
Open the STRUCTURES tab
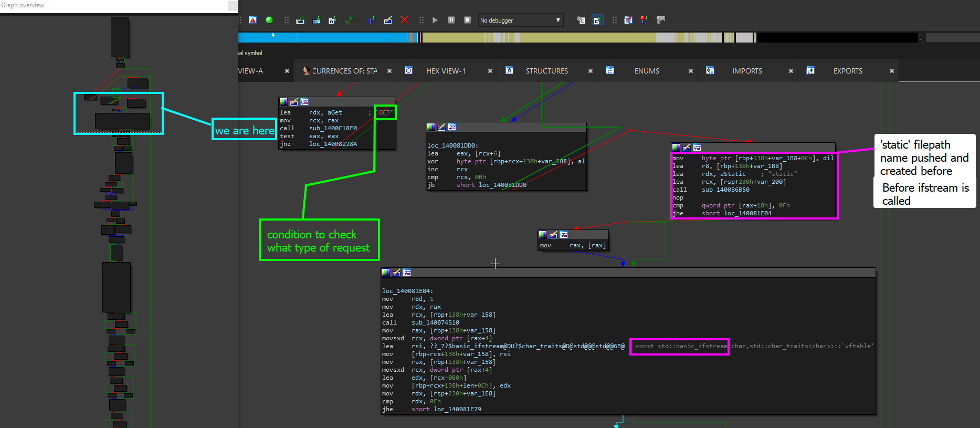tap(546, 71)
